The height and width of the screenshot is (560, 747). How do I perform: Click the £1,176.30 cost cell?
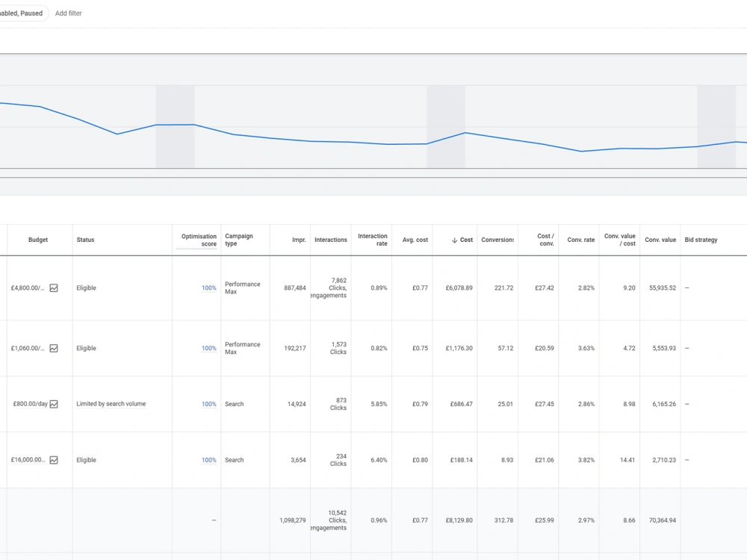459,349
